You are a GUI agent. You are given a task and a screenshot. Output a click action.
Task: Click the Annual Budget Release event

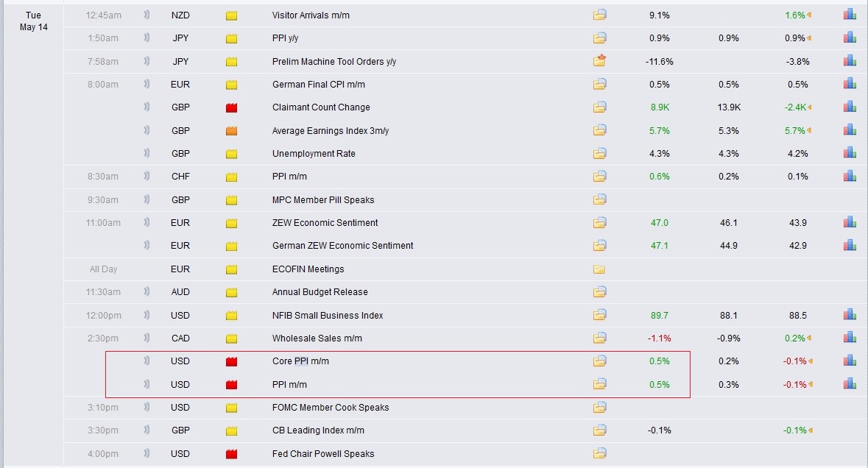(320, 292)
